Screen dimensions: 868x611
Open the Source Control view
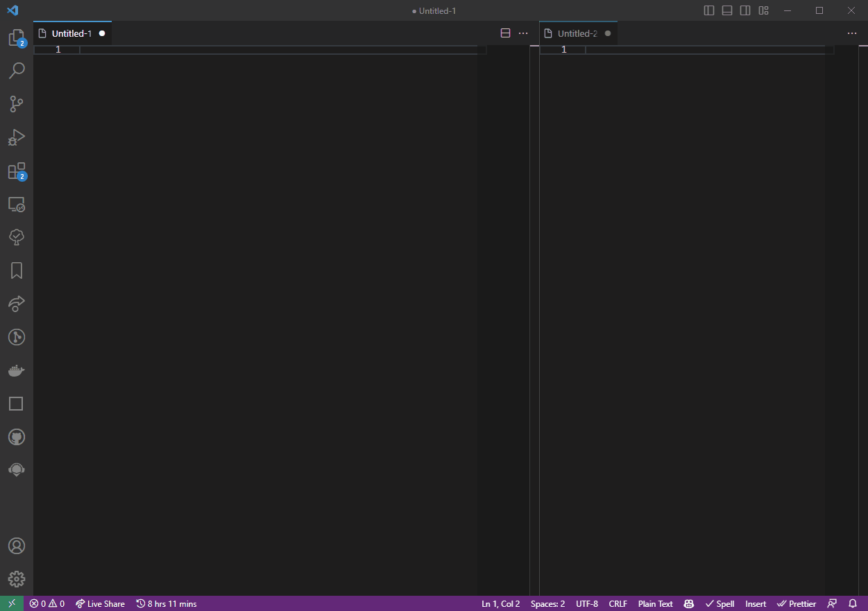16,103
